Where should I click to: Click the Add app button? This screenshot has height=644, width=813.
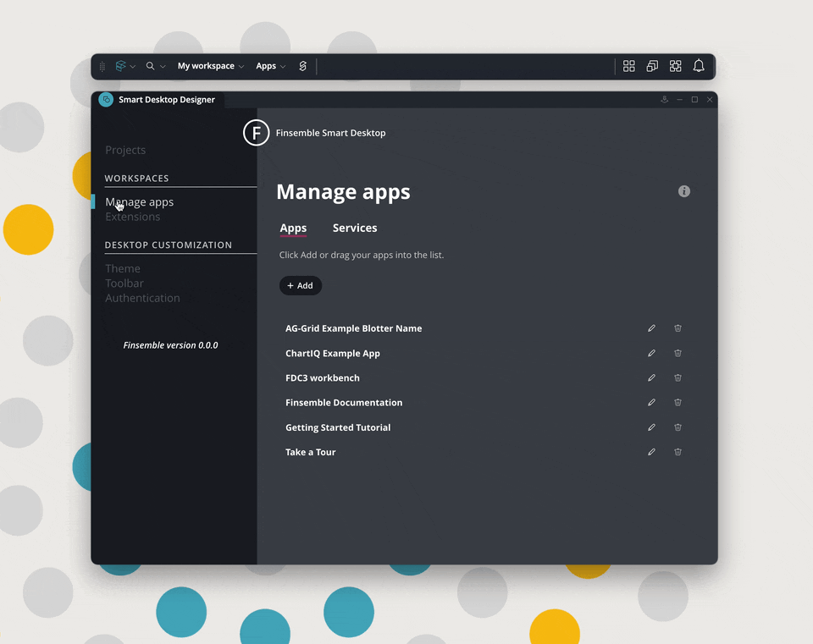(300, 285)
